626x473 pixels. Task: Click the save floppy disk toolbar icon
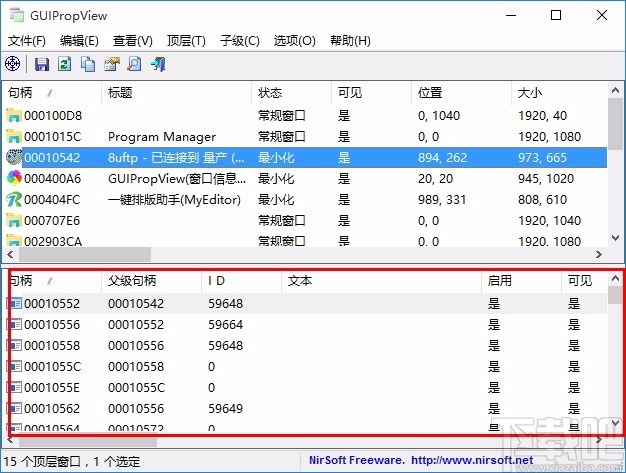(x=42, y=64)
